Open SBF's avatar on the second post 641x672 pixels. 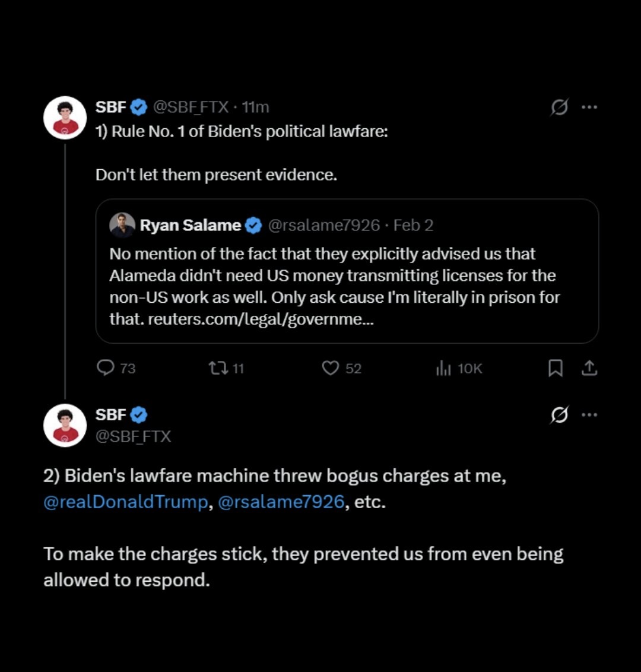point(65,426)
